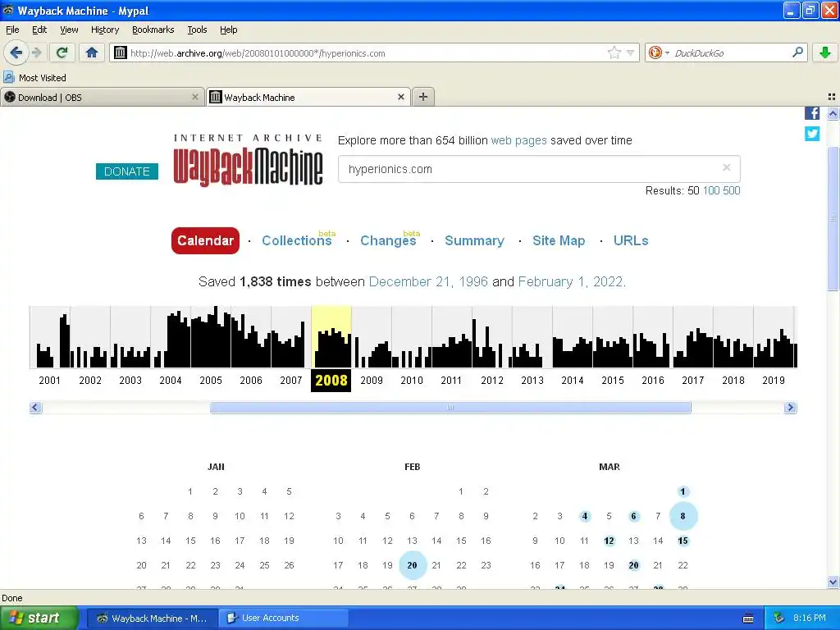The height and width of the screenshot is (630, 840).
Task: Open the URLs view
Action: coord(631,240)
